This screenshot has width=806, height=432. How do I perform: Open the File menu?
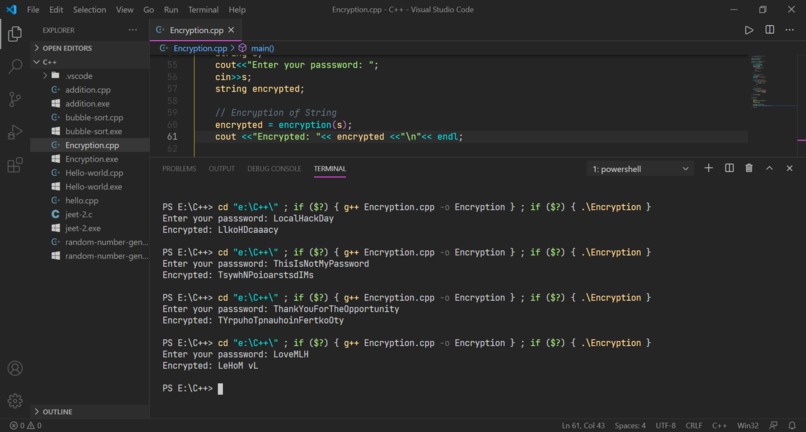33,10
